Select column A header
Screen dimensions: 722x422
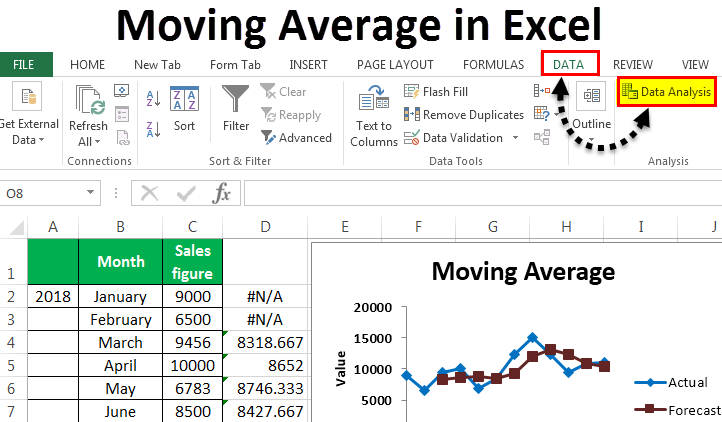pyautogui.click(x=53, y=227)
